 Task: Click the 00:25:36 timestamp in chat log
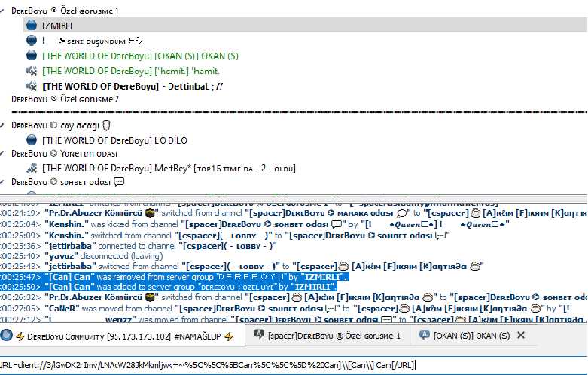click(x=20, y=246)
